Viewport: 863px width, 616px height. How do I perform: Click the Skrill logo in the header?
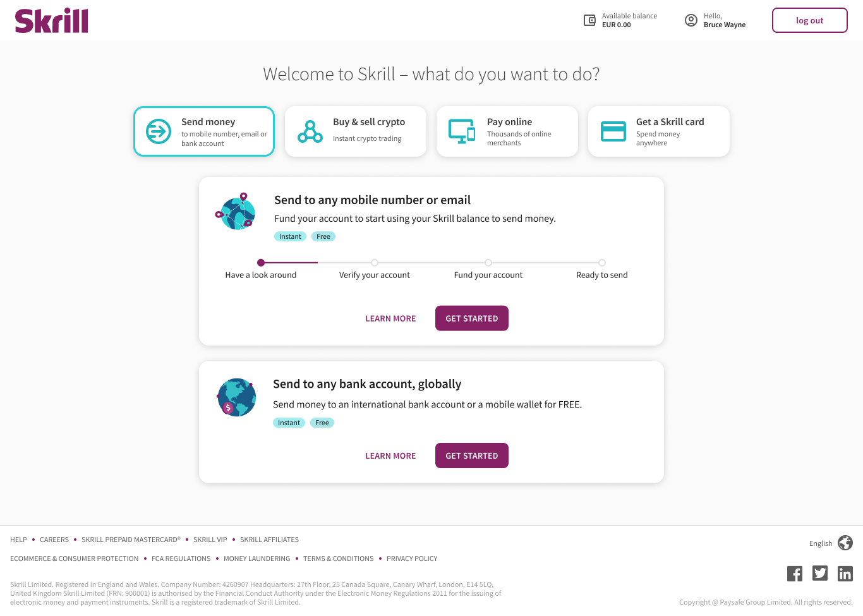tap(51, 21)
